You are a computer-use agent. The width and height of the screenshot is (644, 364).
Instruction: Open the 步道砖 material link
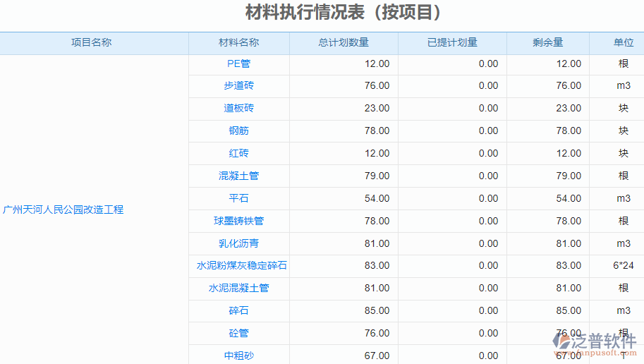point(238,85)
